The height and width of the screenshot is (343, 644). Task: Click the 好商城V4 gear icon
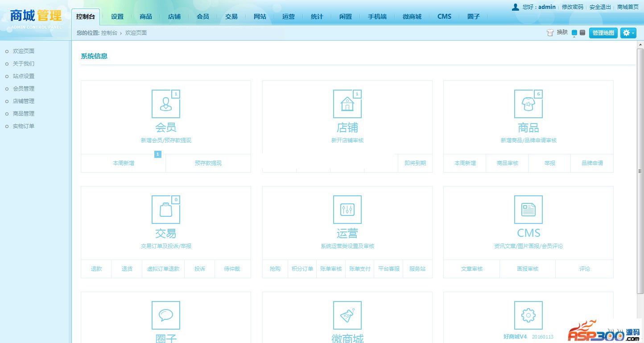pyautogui.click(x=528, y=315)
